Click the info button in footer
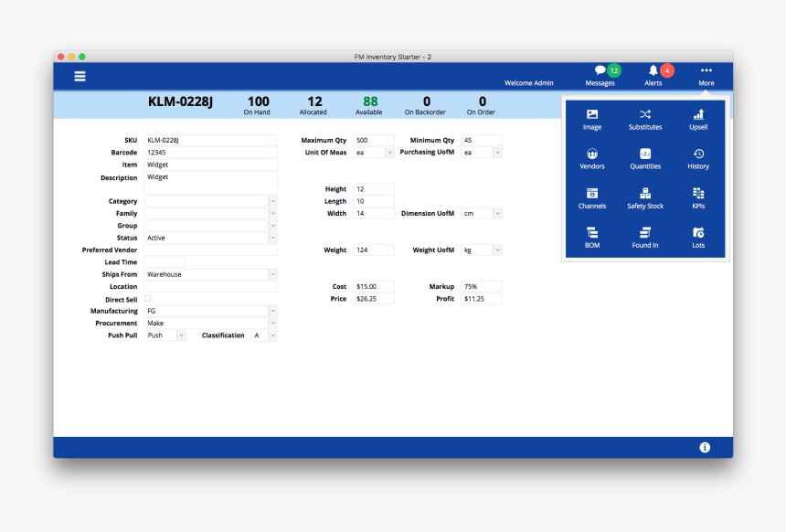The width and height of the screenshot is (786, 532). tap(705, 447)
